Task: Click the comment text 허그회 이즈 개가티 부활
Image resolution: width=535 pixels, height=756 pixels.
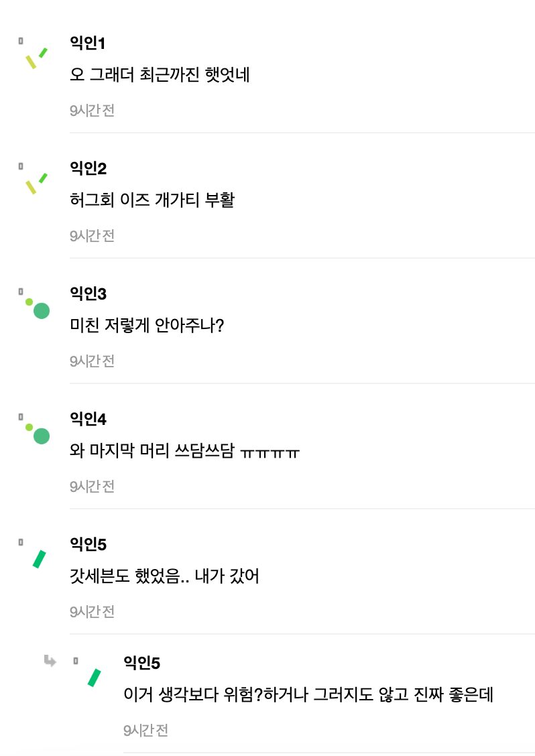Action: pos(152,200)
